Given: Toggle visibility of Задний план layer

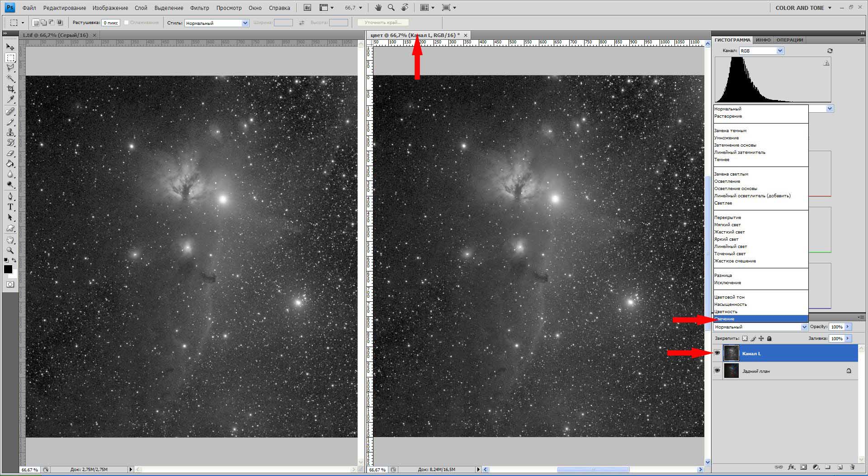Looking at the screenshot, I should [x=717, y=371].
